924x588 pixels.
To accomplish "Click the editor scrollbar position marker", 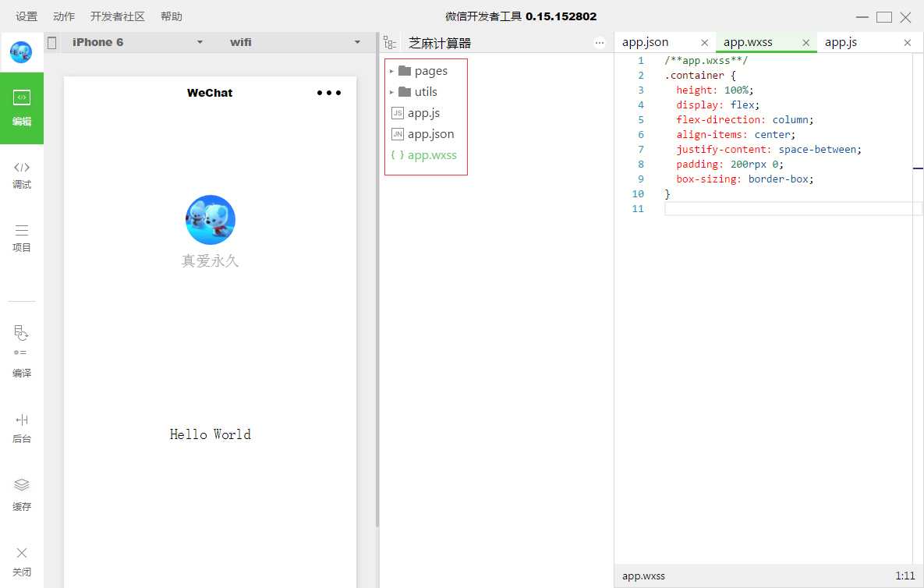I will click(918, 168).
